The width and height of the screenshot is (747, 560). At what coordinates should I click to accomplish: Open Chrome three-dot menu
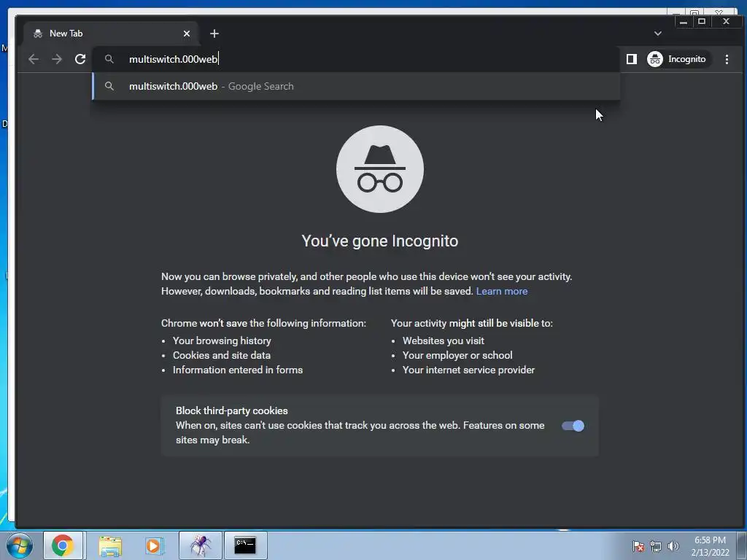tap(727, 59)
